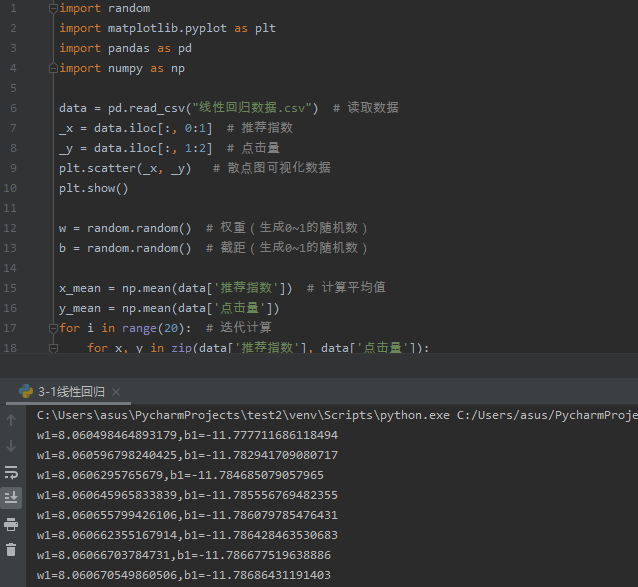The image size is (638, 587).
Task: Click output line "w1=8.060498464893179"
Action: (187, 435)
